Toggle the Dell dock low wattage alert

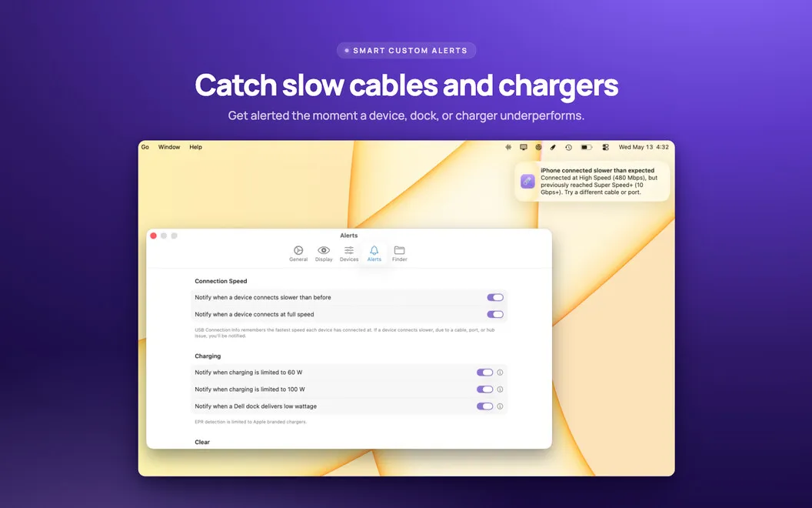(484, 406)
